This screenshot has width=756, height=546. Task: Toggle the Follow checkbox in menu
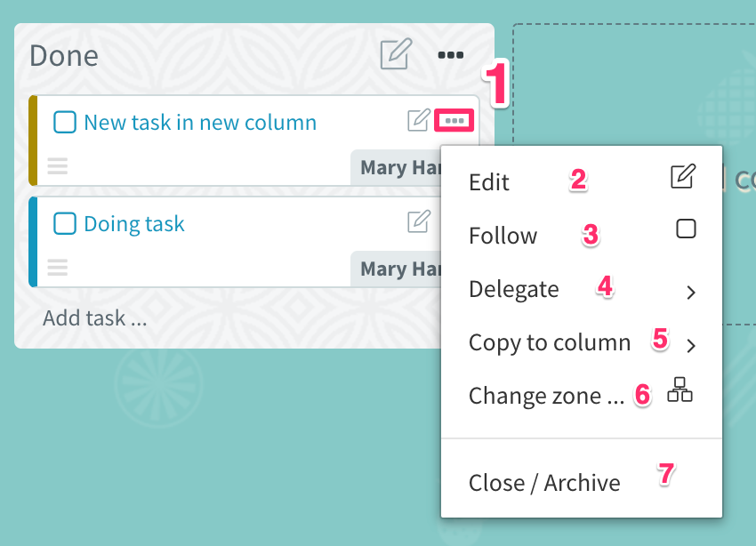[686, 229]
